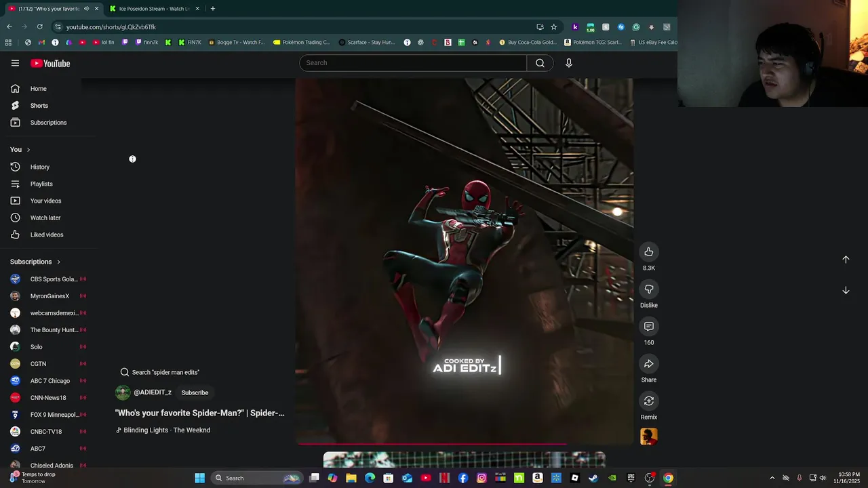The height and width of the screenshot is (488, 868).
Task: Click the YouTube logo
Action: click(x=50, y=63)
